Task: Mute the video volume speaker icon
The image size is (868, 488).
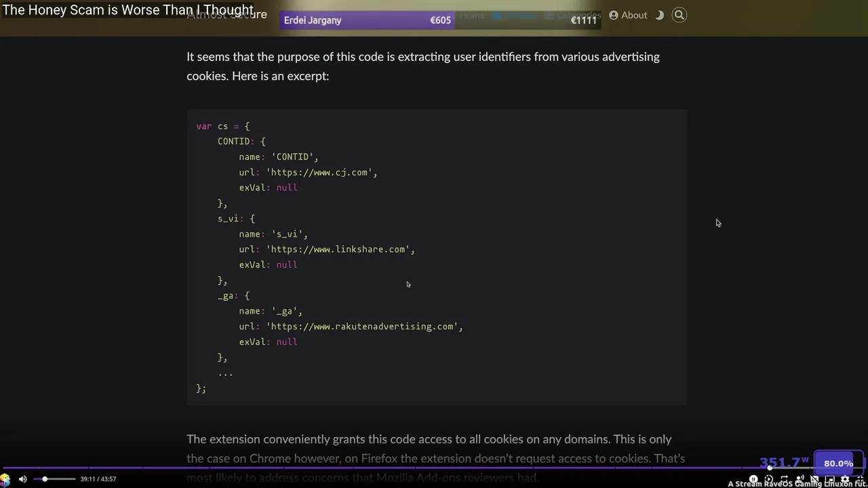Action: tap(22, 479)
